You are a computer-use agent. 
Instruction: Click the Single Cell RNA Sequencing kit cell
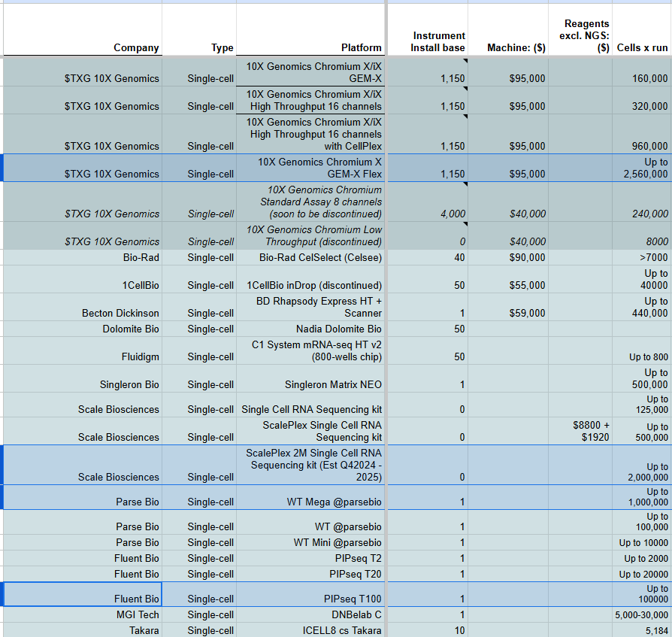click(x=310, y=405)
